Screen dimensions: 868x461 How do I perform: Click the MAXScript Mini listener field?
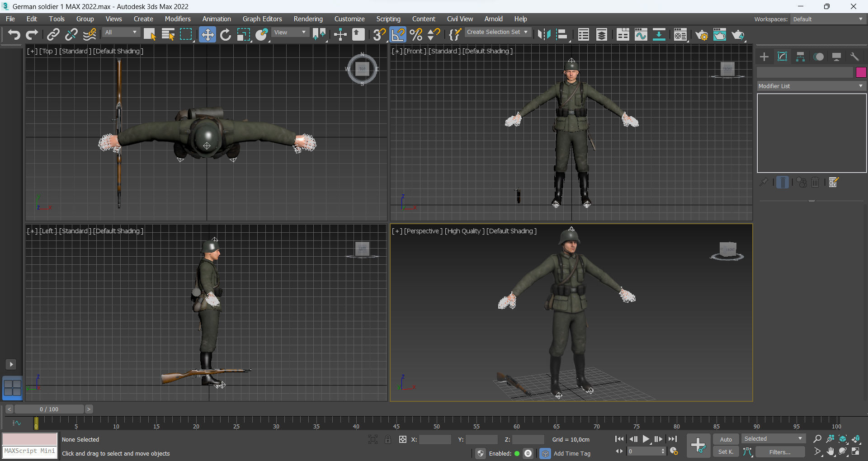(30, 452)
